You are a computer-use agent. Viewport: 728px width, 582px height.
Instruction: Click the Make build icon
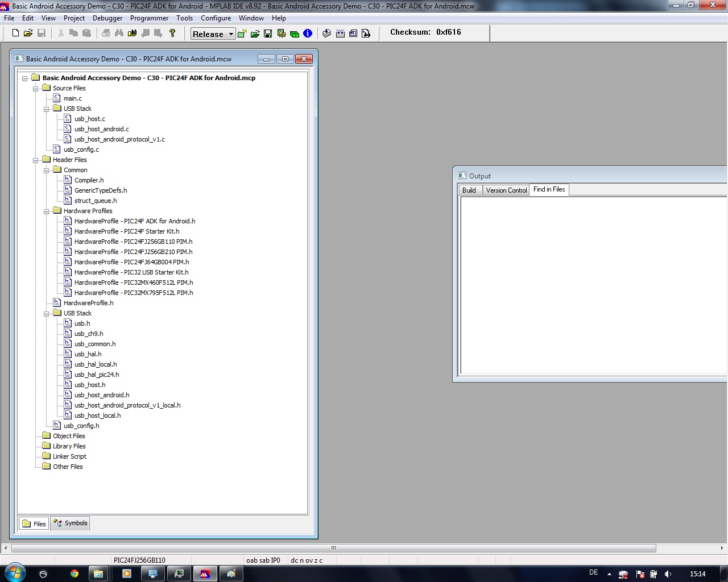click(326, 34)
